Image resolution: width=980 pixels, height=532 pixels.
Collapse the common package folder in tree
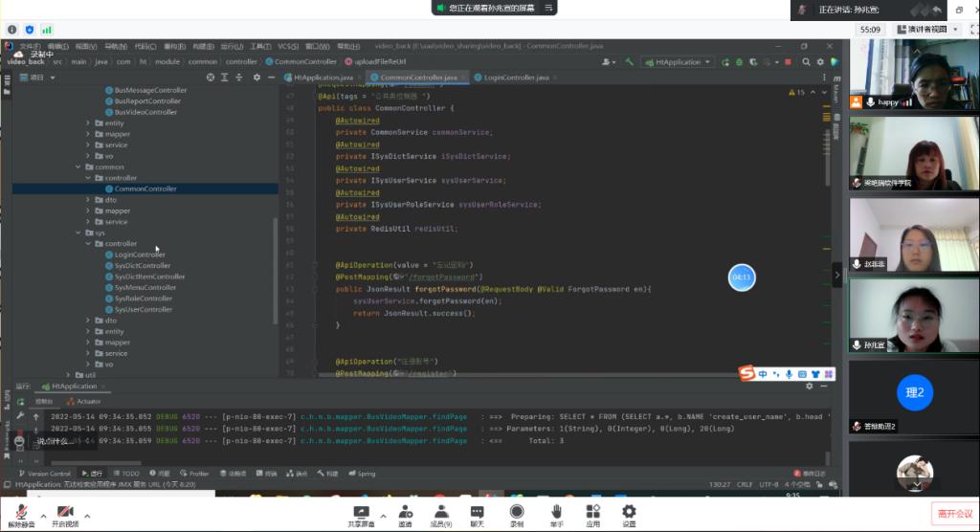78,166
